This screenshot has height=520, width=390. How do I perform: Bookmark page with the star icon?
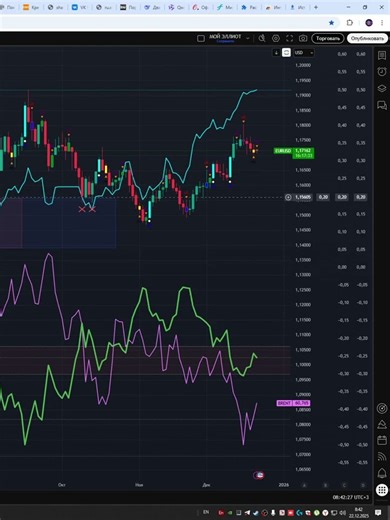tap(331, 23)
